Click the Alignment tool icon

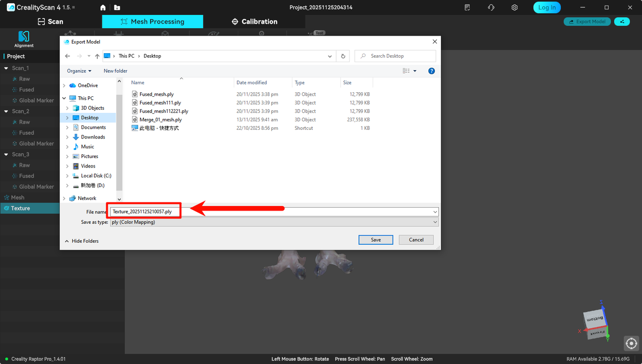24,39
